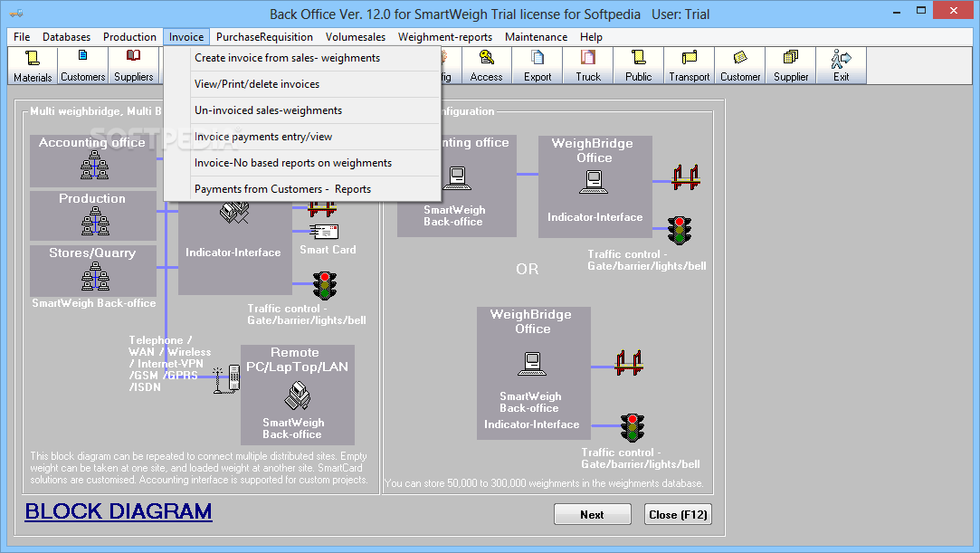Close the Back Office window
Screen dimensions: 980x553
[x=954, y=11]
